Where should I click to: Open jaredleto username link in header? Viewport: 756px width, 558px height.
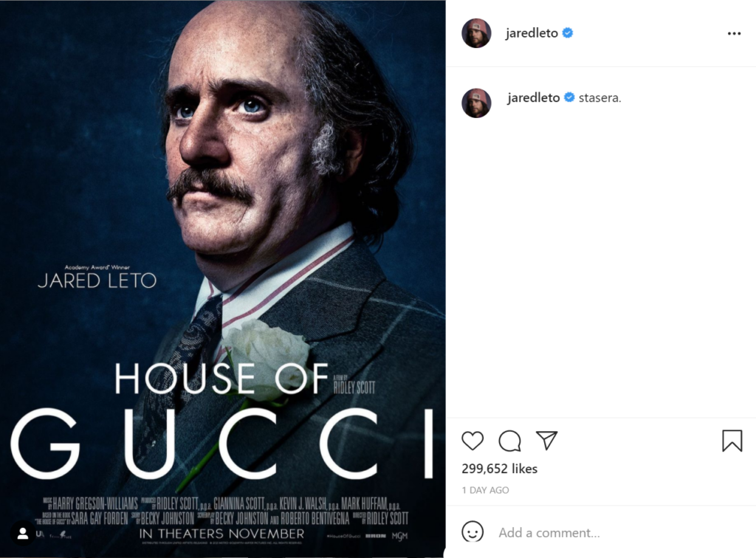pos(532,32)
